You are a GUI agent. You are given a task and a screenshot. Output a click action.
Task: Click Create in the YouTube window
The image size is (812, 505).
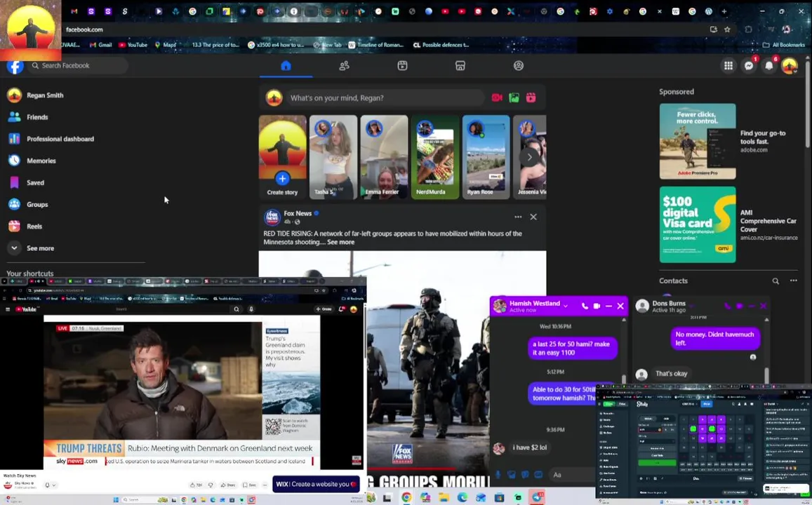point(324,309)
